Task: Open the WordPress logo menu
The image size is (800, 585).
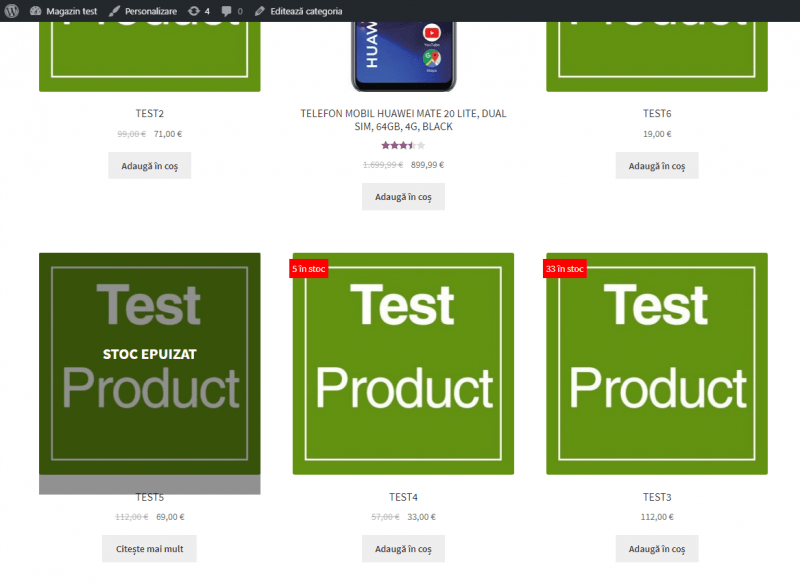Action: 12,11
